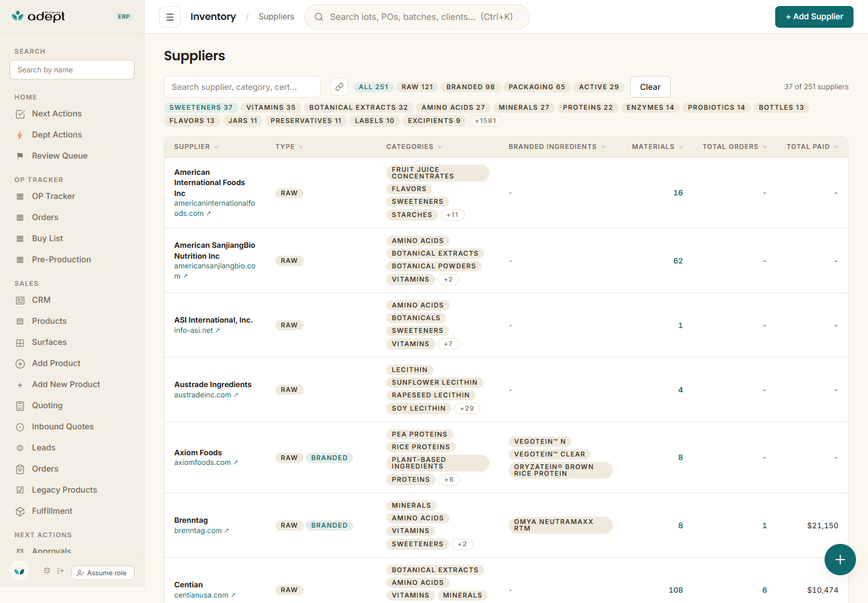The height and width of the screenshot is (603, 868).
Task: Click the Next Actions checklist icon
Action: pos(20,114)
